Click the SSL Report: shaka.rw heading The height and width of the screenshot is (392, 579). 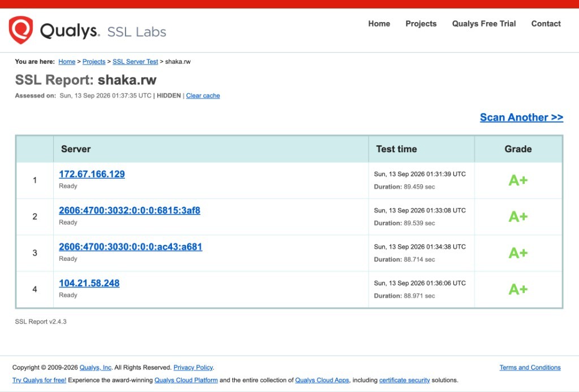[86, 80]
